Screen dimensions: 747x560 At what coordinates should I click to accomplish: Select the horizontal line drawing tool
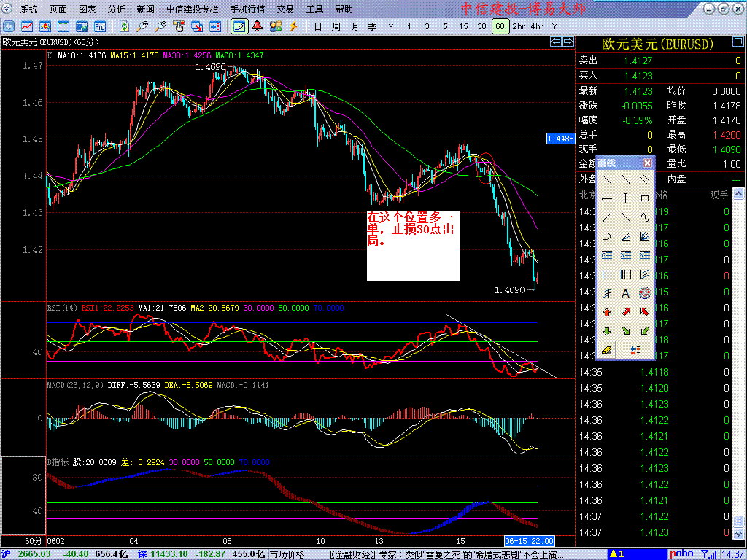click(607, 198)
